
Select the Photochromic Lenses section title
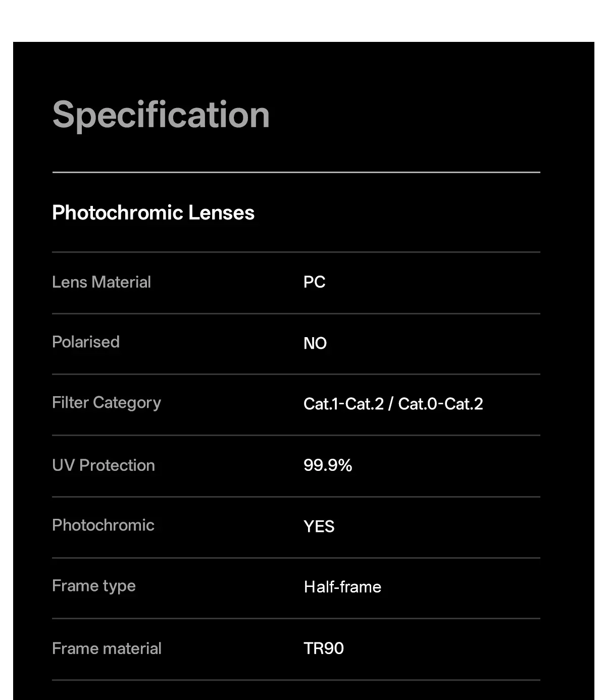tap(153, 212)
